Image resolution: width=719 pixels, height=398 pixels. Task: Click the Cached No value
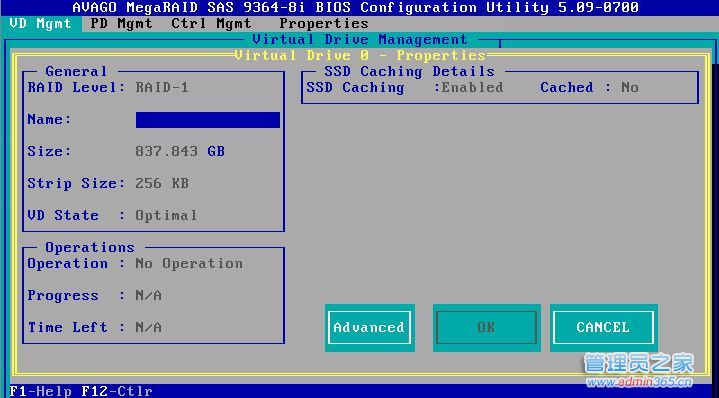point(630,88)
